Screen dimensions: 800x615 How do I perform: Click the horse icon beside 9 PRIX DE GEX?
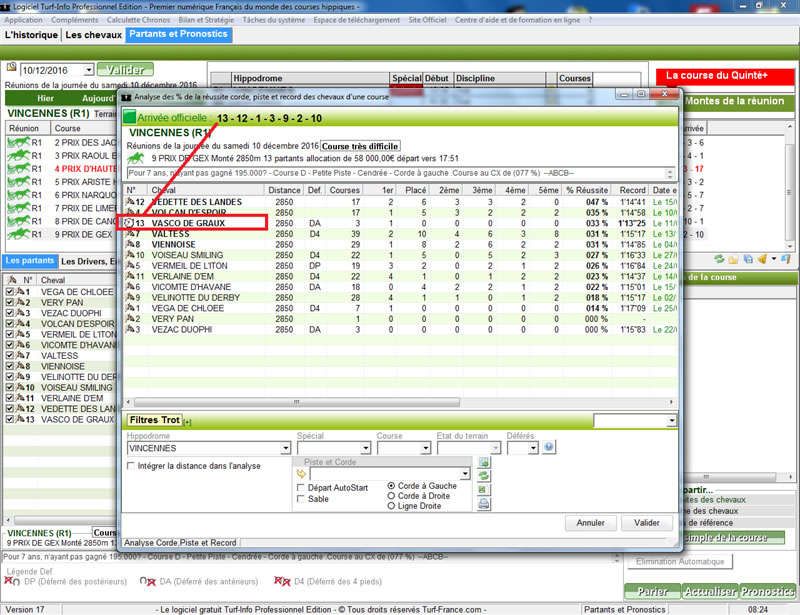click(x=17, y=234)
